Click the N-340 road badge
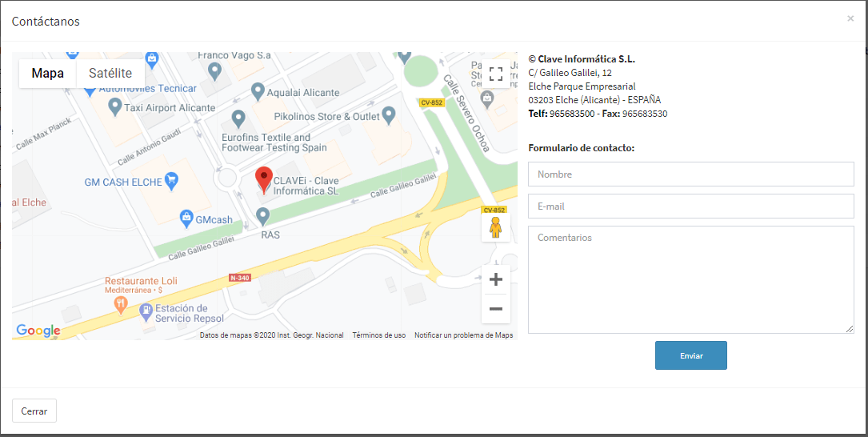 tap(239, 278)
